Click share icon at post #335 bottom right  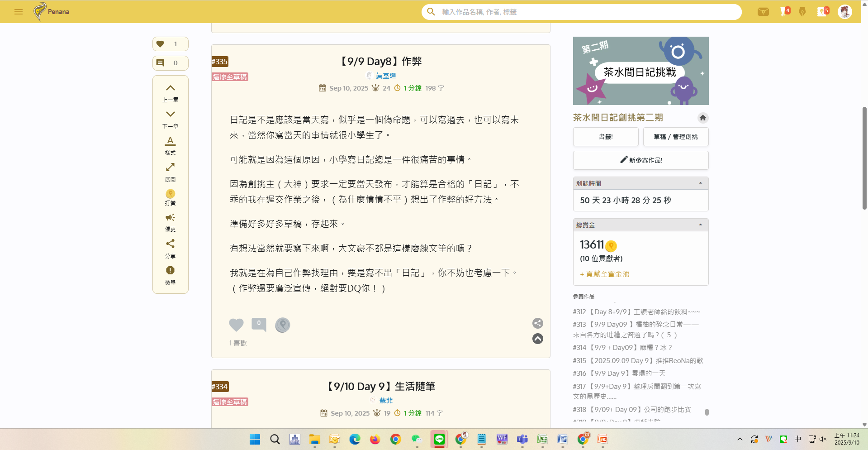tap(538, 323)
